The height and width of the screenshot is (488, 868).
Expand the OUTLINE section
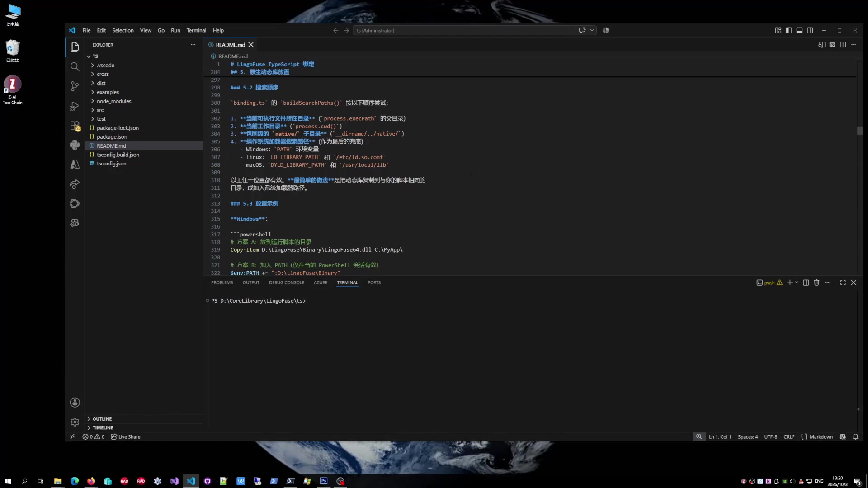pos(144,419)
